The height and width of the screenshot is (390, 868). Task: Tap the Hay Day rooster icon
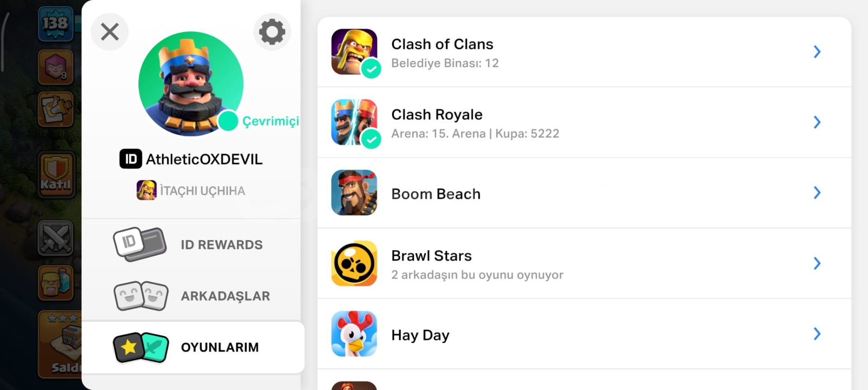(x=354, y=334)
